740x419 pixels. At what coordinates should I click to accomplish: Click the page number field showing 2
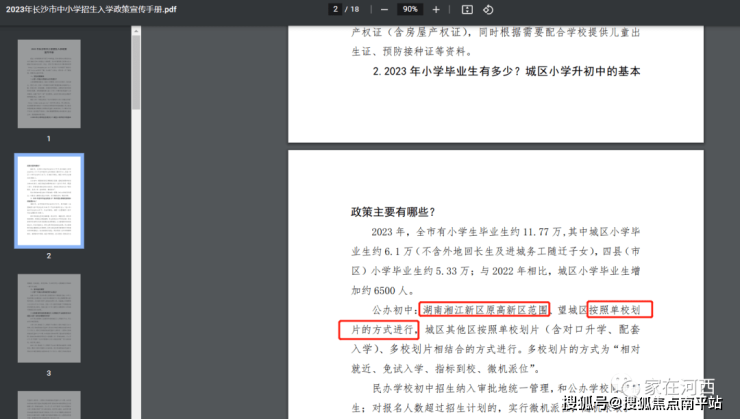coord(335,9)
